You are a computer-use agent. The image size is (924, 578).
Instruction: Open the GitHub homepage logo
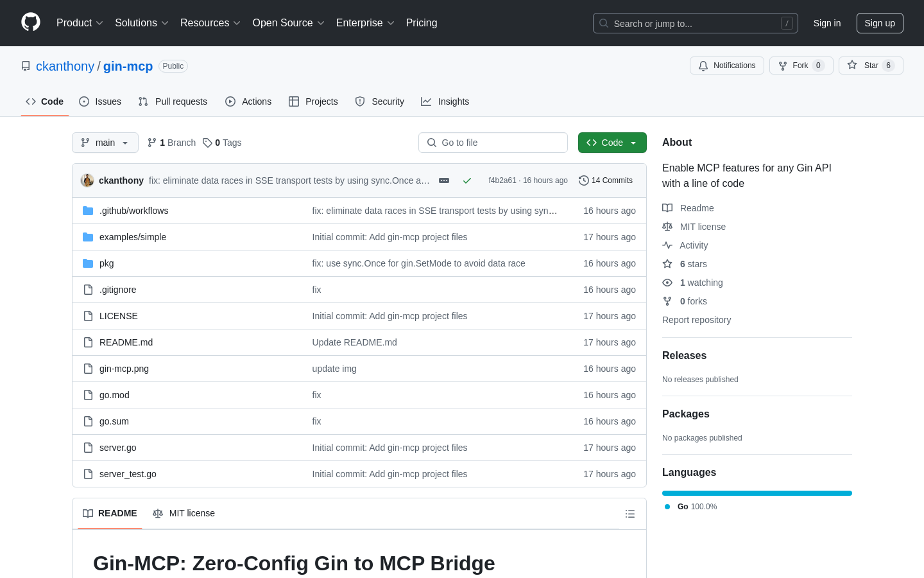pyautogui.click(x=31, y=22)
